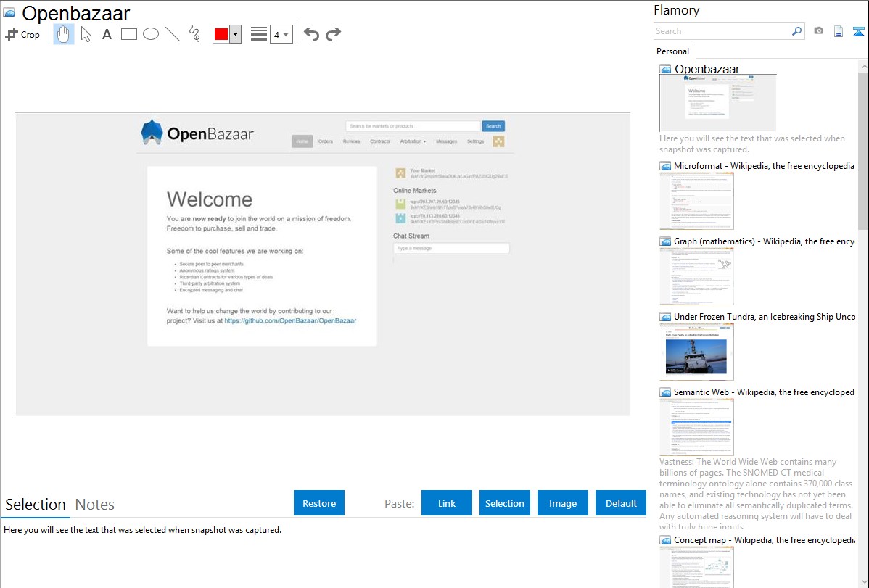Click the Restore button
Image resolution: width=869 pixels, height=588 pixels.
pos(319,503)
